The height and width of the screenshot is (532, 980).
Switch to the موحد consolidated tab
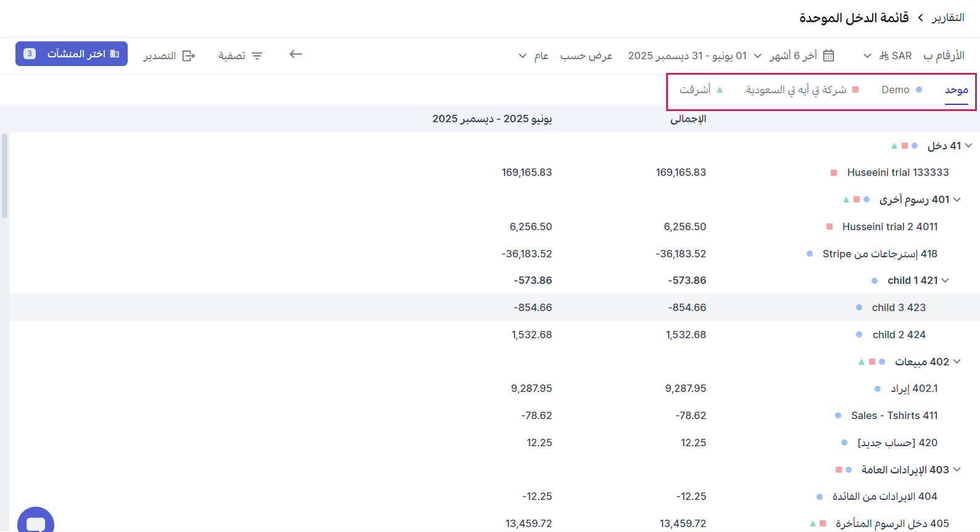[957, 89]
